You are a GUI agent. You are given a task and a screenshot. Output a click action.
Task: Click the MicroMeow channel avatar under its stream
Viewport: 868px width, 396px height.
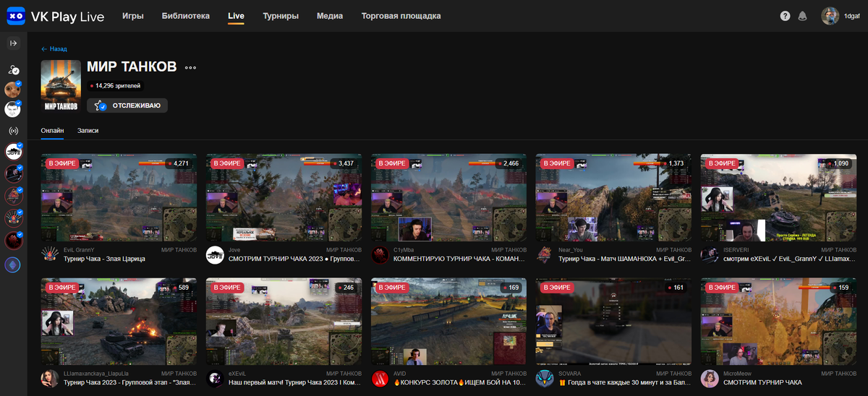[x=710, y=379]
